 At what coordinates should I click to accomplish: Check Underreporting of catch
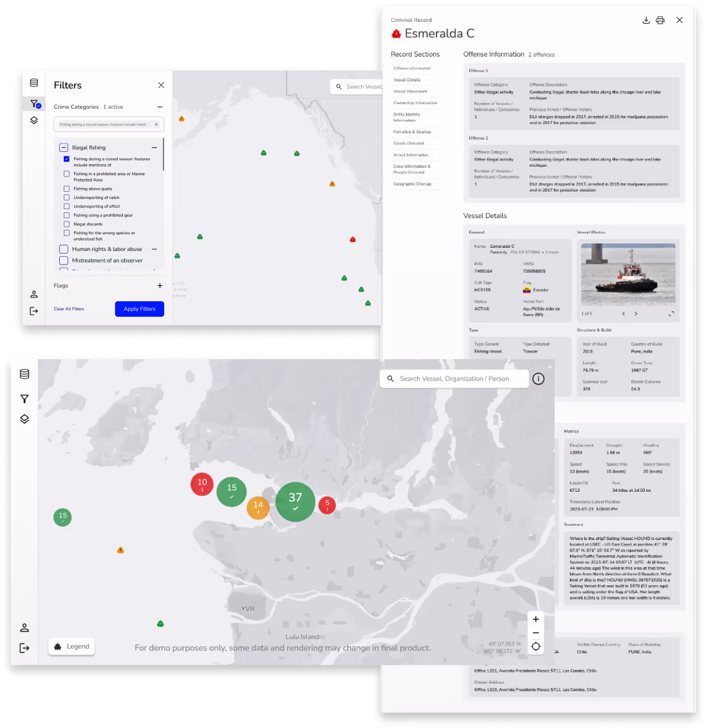click(66, 198)
